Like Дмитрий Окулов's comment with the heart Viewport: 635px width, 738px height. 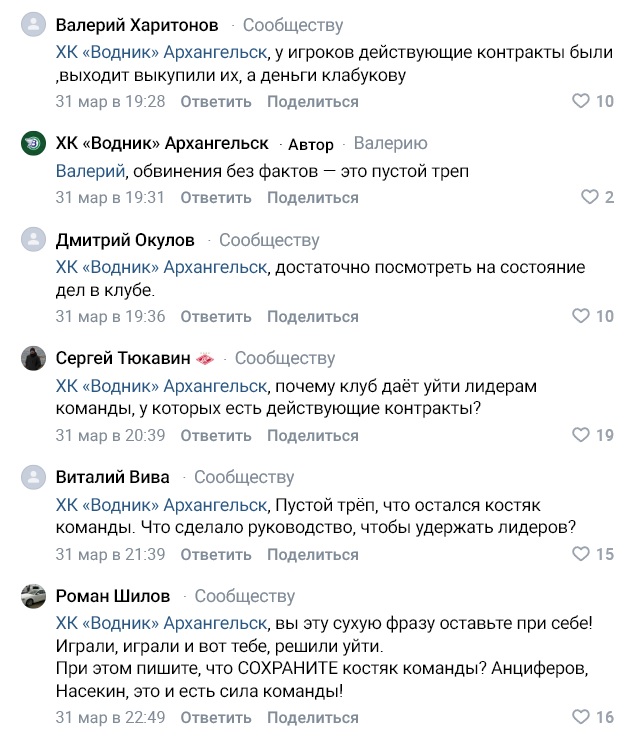[x=580, y=316]
